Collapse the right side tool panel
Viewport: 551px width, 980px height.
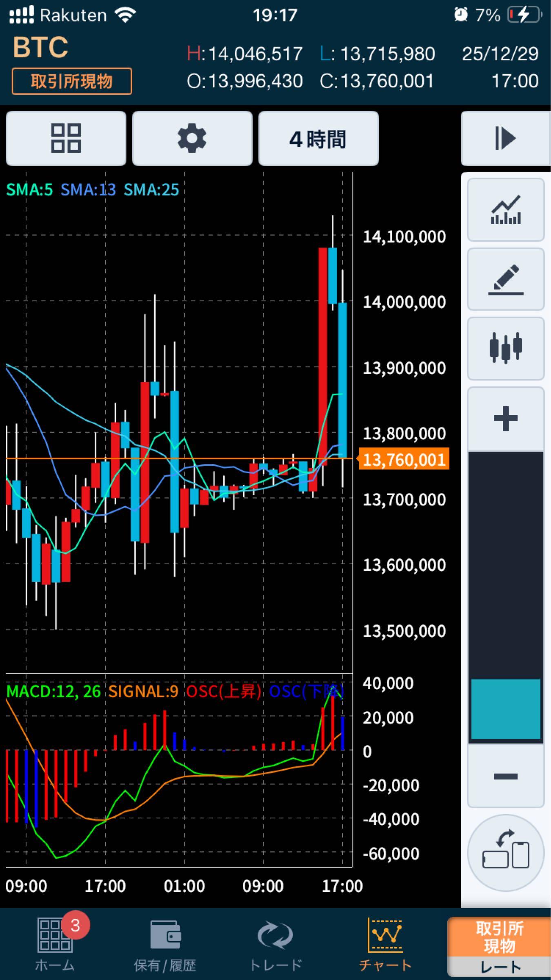[x=505, y=138]
